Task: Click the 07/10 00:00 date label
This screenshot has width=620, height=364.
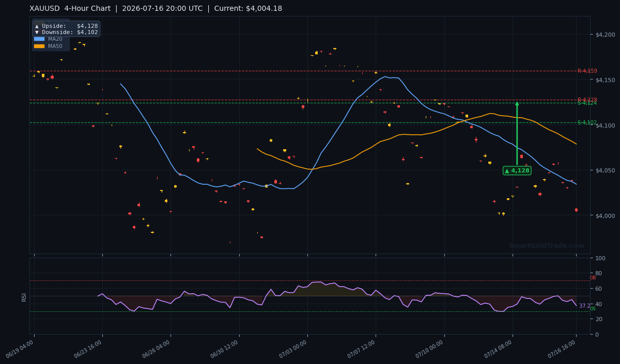Action: click(430, 349)
